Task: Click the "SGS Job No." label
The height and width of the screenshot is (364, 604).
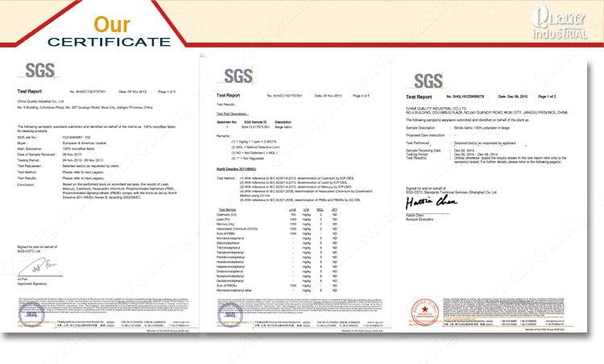Action: click(27, 137)
